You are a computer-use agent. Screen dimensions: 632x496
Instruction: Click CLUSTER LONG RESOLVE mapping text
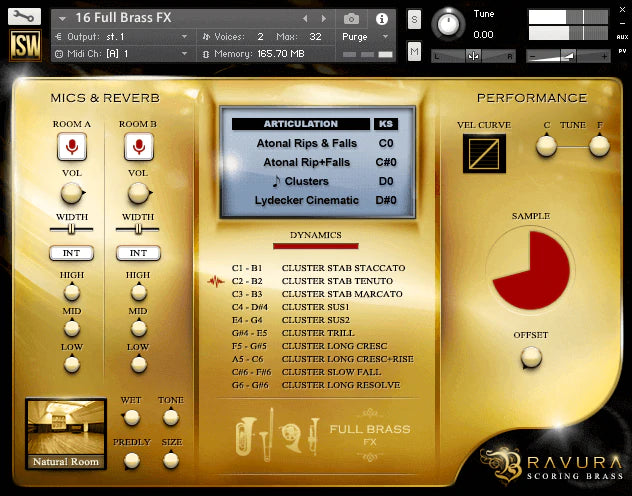(341, 385)
